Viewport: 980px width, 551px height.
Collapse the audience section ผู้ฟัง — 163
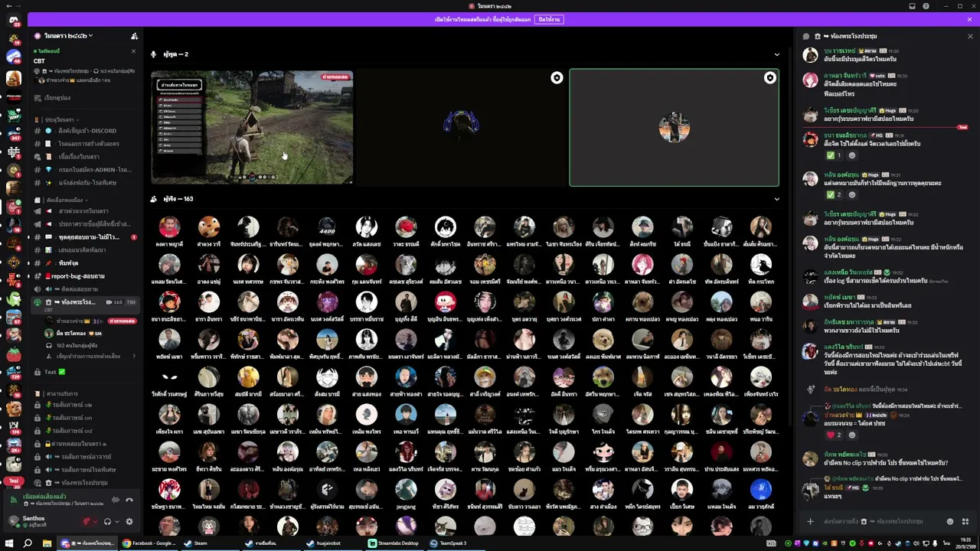[x=776, y=199]
